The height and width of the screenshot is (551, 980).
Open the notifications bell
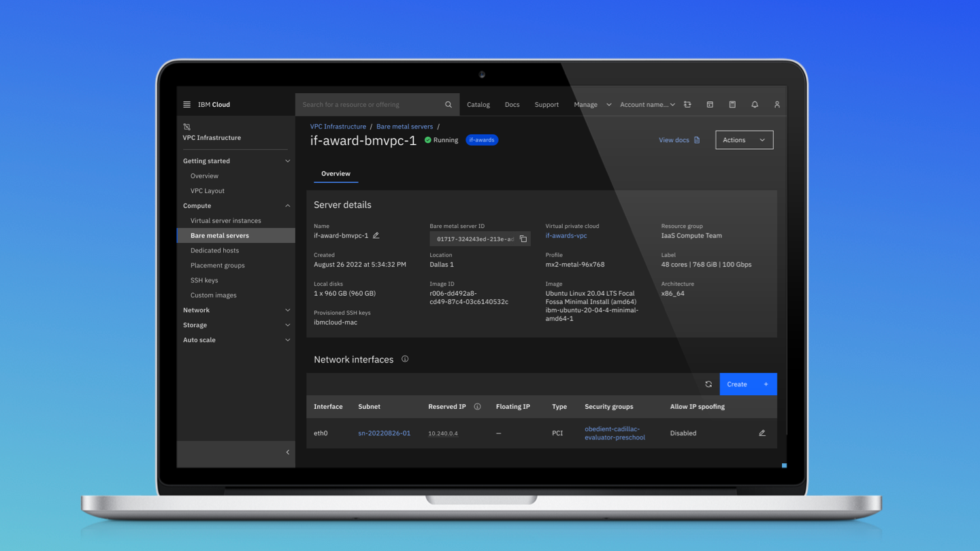pos(754,104)
